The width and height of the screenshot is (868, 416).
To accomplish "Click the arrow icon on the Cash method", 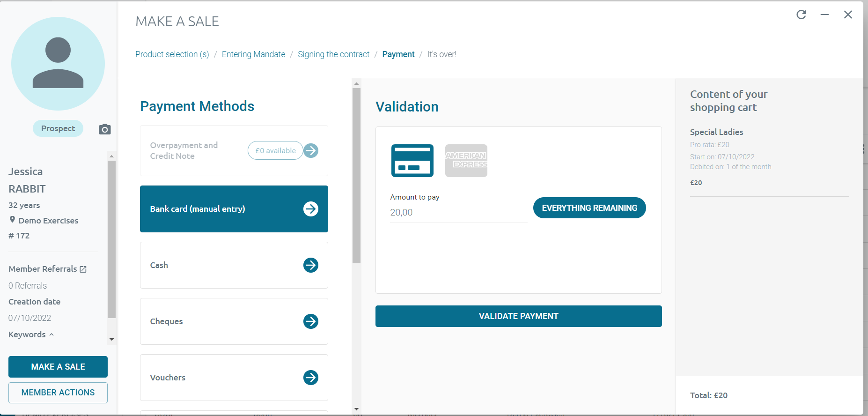I will [311, 265].
